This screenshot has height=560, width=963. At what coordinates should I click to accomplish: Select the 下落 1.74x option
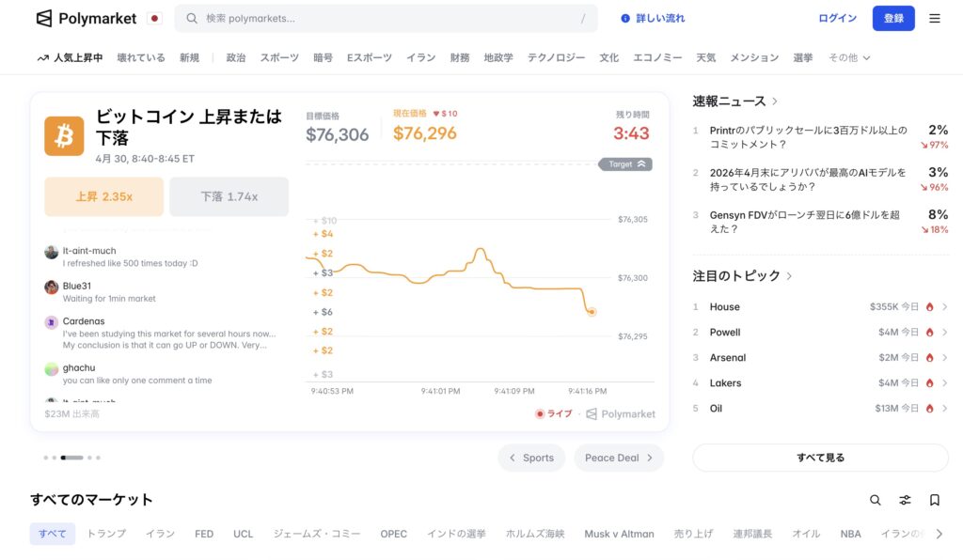tap(229, 196)
